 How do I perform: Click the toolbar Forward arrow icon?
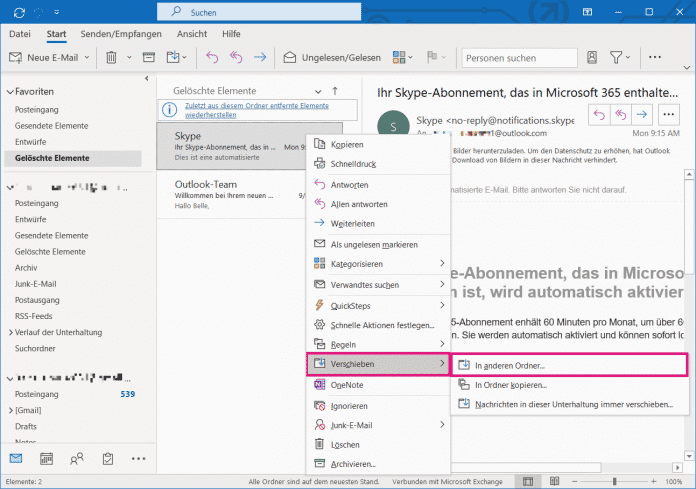pos(260,57)
